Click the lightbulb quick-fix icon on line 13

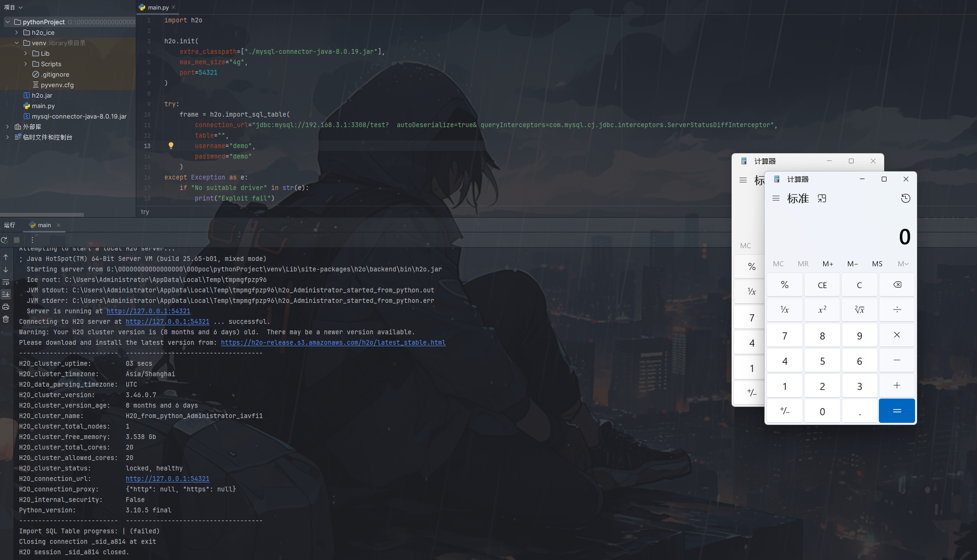171,146
